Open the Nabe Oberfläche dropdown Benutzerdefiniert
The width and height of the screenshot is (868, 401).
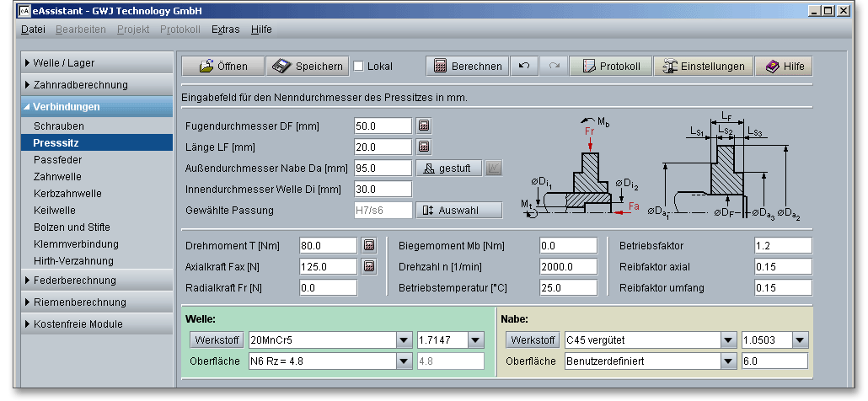pyautogui.click(x=728, y=361)
